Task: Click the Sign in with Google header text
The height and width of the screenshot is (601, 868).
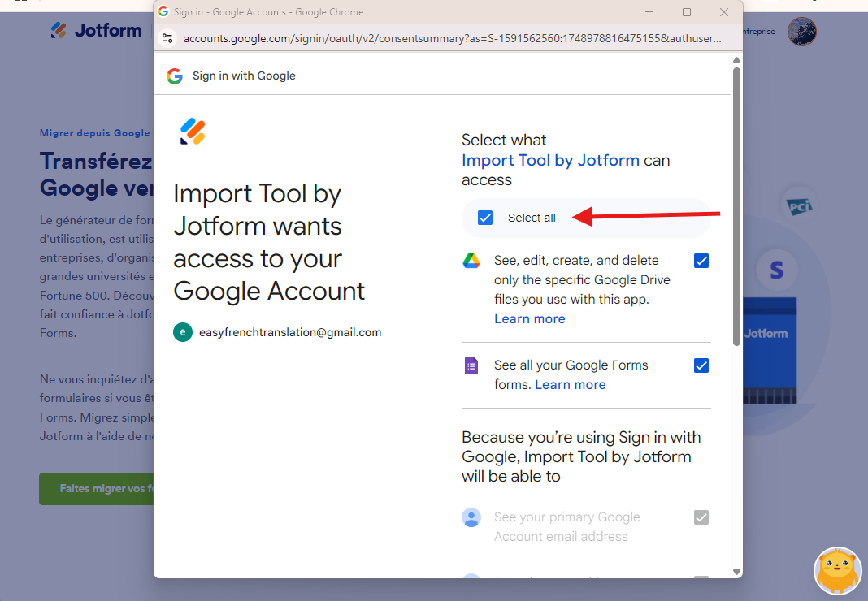Action: [244, 76]
